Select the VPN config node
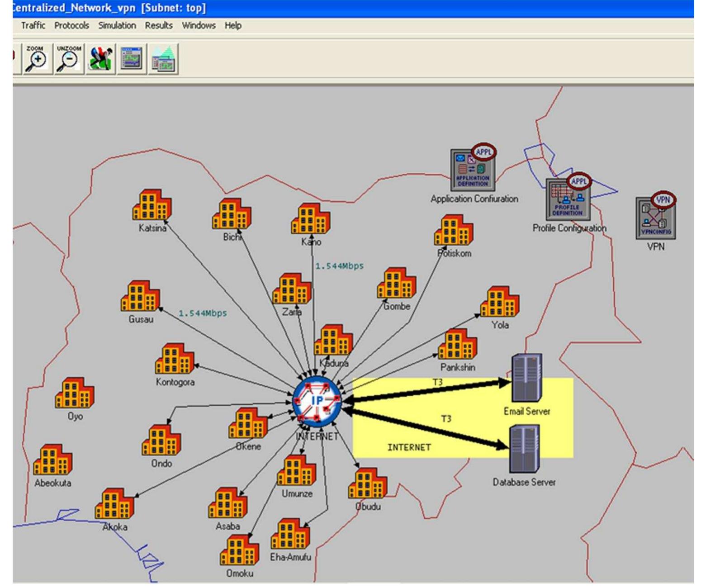This screenshot has width=701, height=588. [x=655, y=217]
